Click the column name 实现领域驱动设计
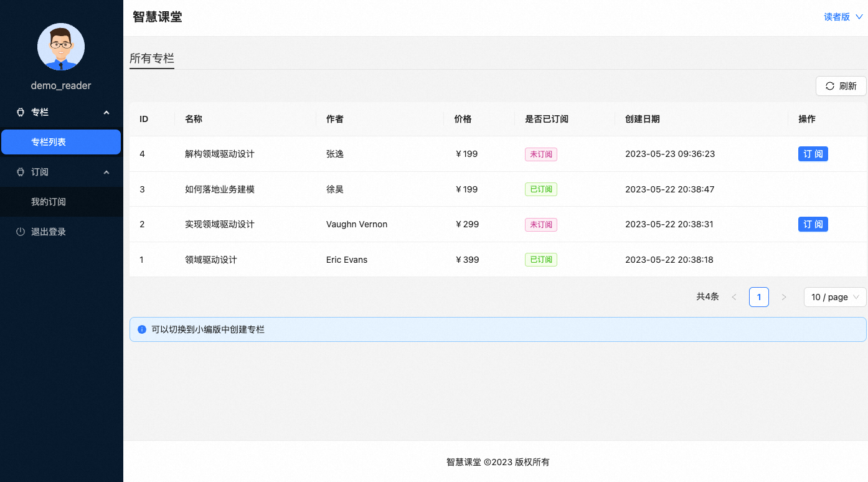The image size is (868, 482). 220,224
